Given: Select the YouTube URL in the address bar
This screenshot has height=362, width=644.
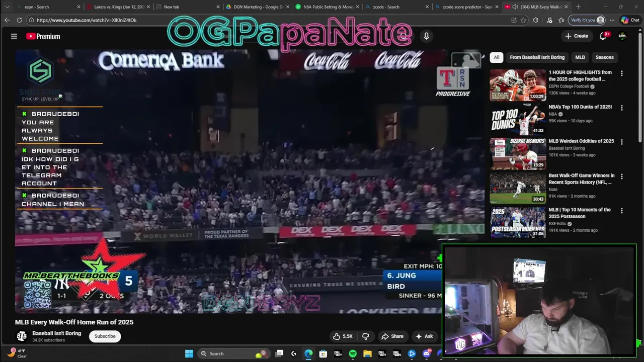Looking at the screenshot, I should click(x=87, y=20).
